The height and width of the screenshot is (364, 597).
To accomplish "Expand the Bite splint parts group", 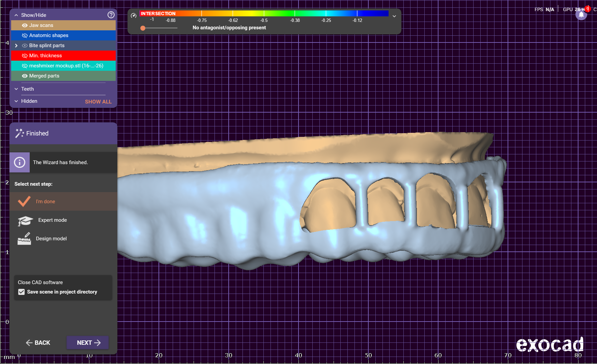I will point(16,45).
